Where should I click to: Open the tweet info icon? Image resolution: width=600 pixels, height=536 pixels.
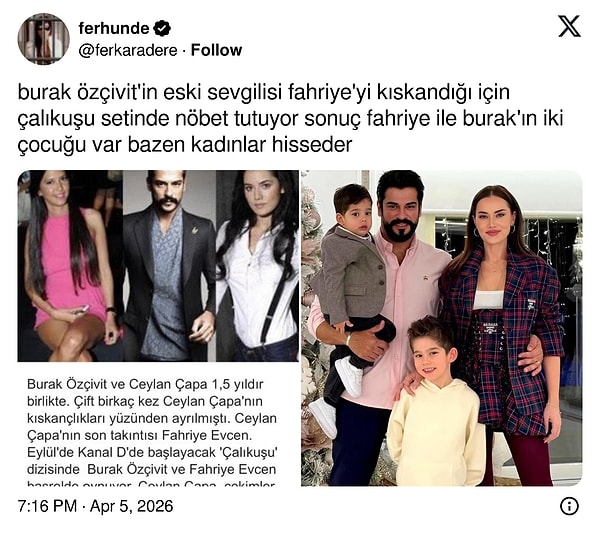pyautogui.click(x=569, y=506)
